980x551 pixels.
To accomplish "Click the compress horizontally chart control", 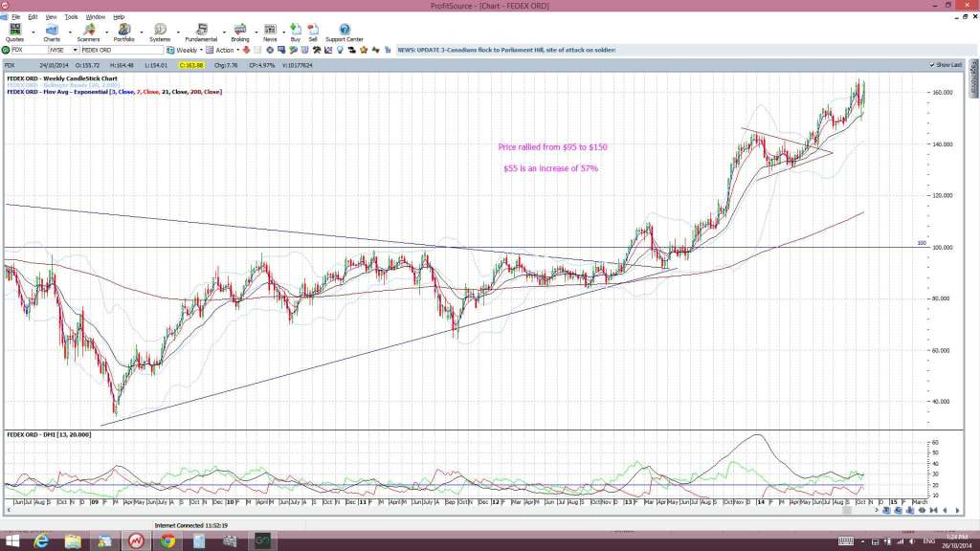I will tap(934, 511).
